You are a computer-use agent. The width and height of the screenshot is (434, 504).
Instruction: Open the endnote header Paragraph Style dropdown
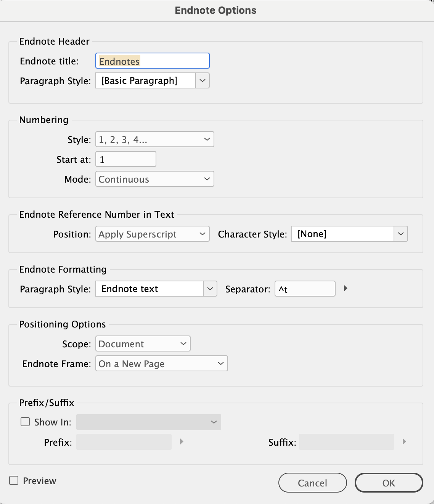tap(203, 80)
